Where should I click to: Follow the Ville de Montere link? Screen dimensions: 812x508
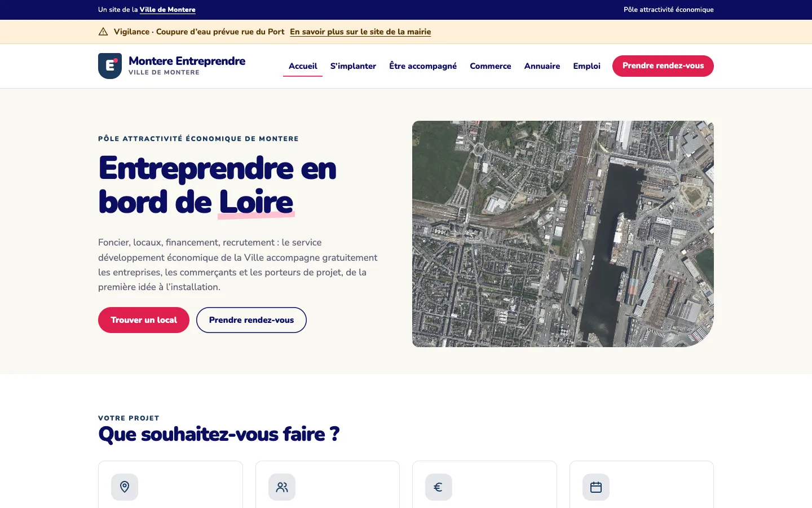pos(167,10)
